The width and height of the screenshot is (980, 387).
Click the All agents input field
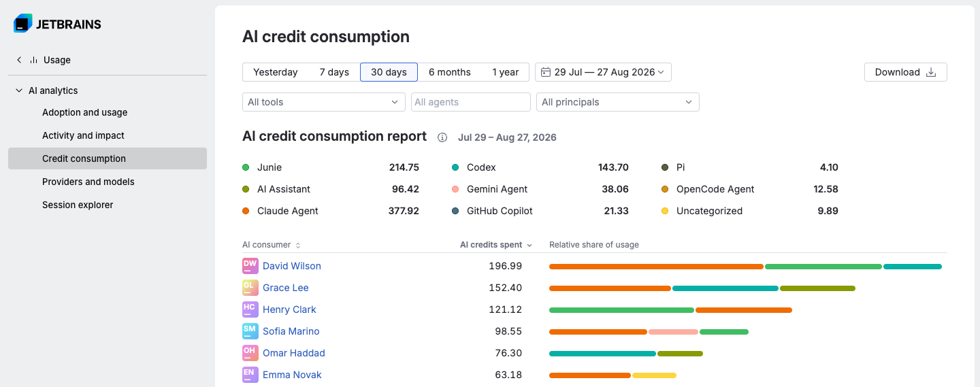point(471,102)
